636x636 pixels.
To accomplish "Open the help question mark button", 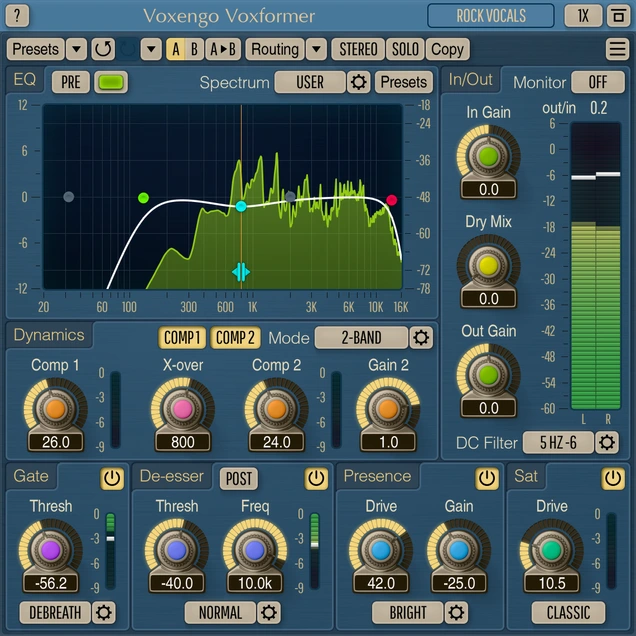I will pos(17,16).
